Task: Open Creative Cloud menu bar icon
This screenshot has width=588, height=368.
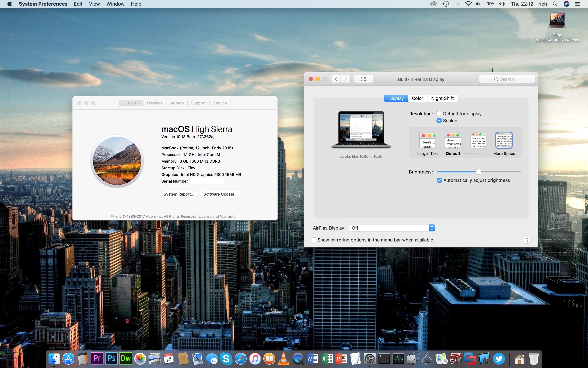Action: pyautogui.click(x=433, y=4)
